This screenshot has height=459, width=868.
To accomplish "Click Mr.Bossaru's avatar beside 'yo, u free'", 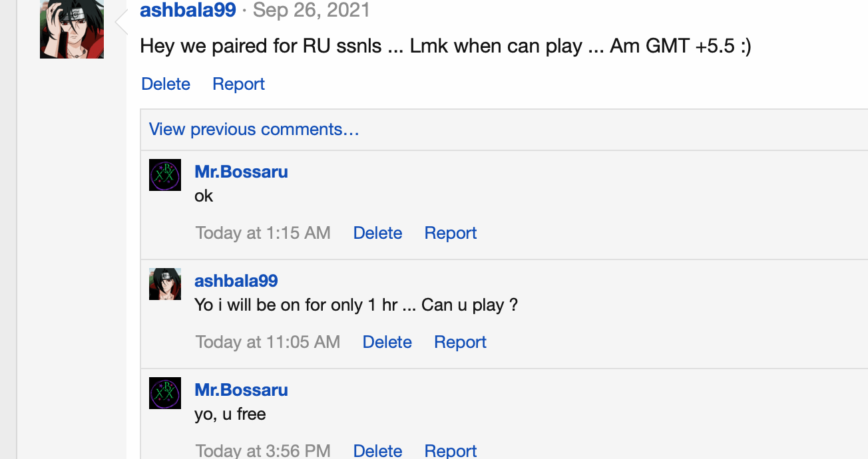I will 165,394.
